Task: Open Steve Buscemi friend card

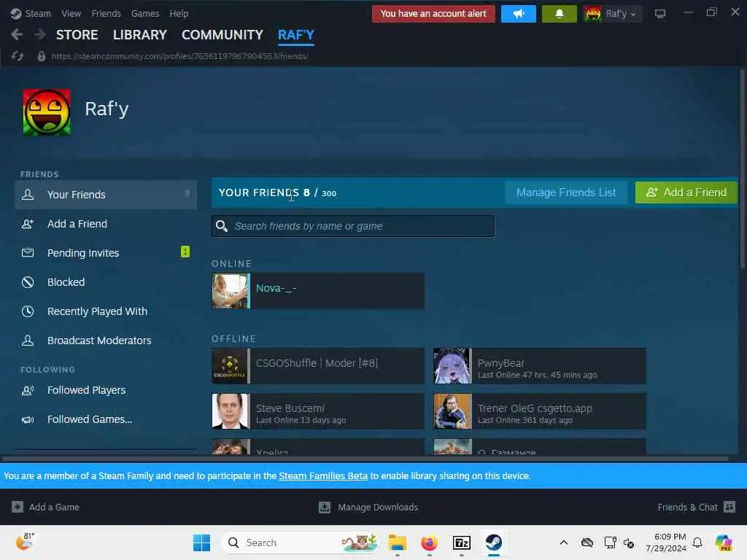Action: point(318,411)
